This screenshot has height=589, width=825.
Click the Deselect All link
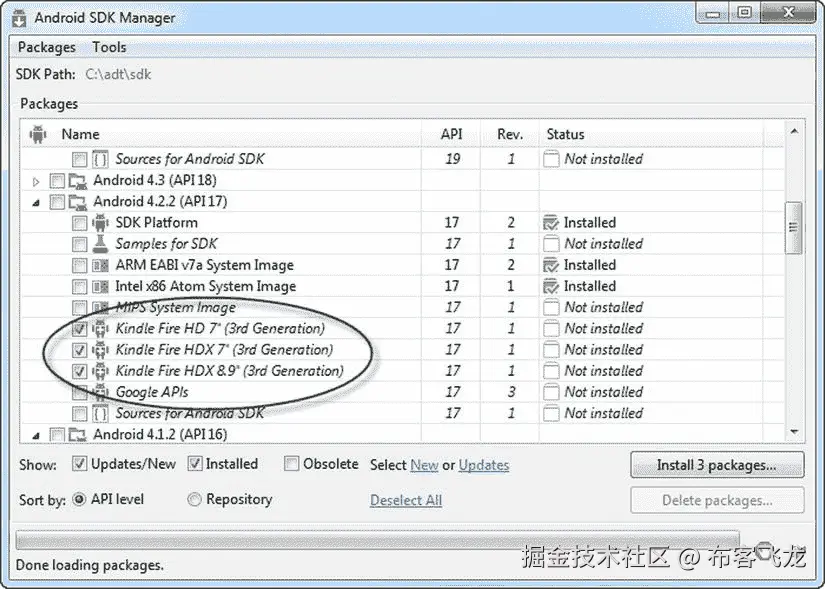coord(406,501)
